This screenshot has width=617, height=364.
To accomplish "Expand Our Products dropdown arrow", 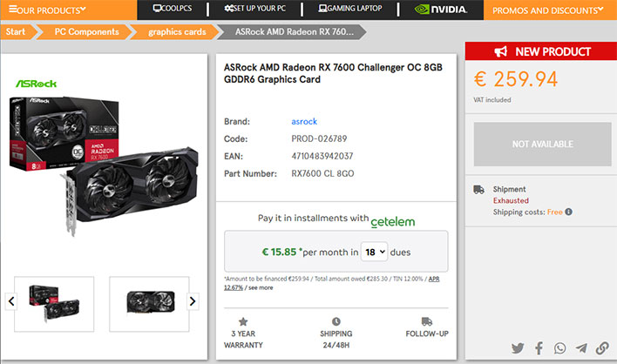I will click(83, 9).
